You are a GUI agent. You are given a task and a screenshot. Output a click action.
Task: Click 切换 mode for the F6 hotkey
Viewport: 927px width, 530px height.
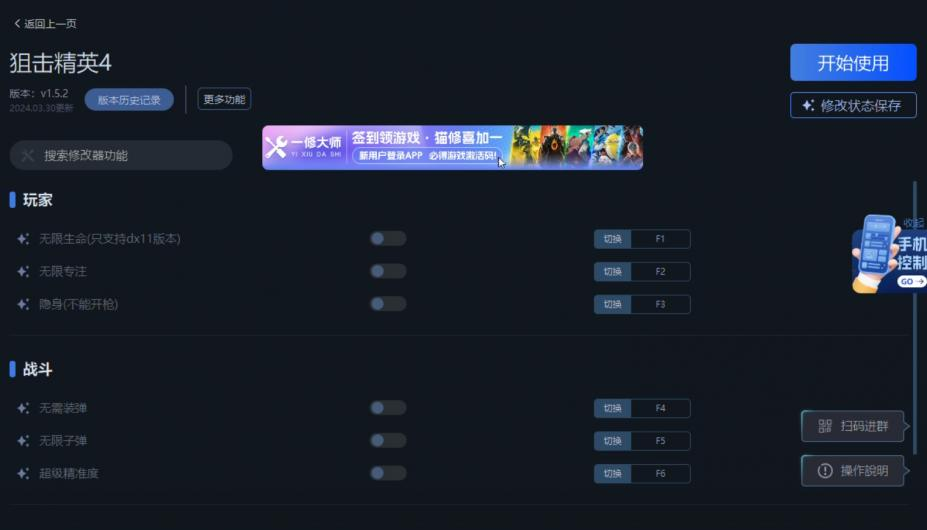click(x=612, y=473)
